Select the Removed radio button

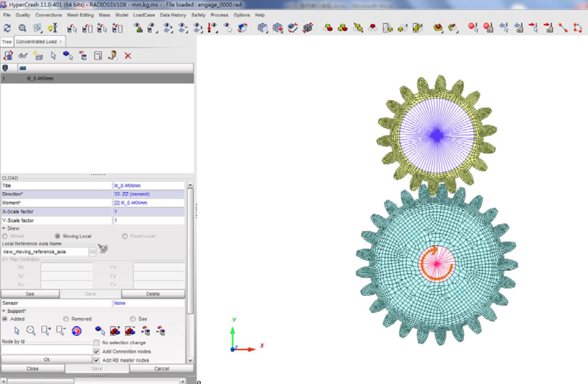coord(66,319)
